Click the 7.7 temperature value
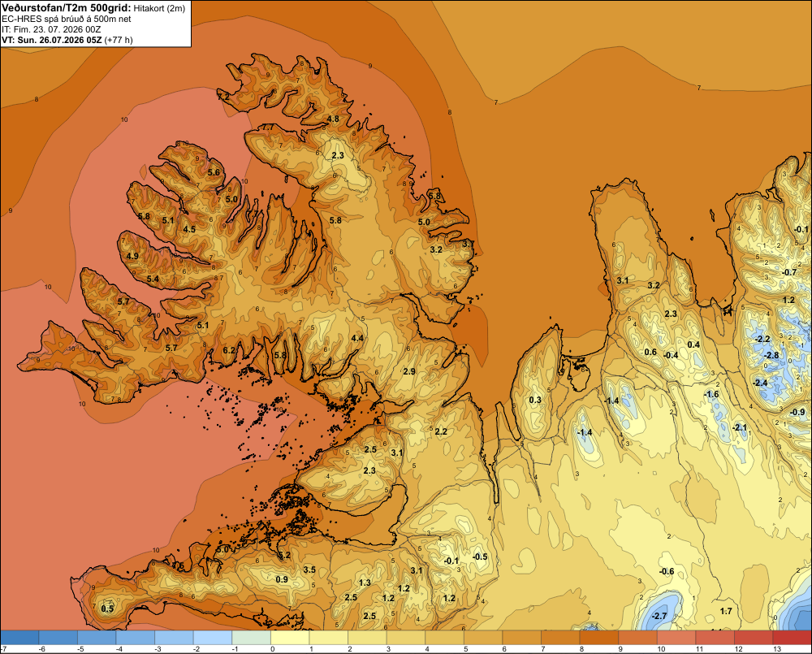 tap(268, 127)
